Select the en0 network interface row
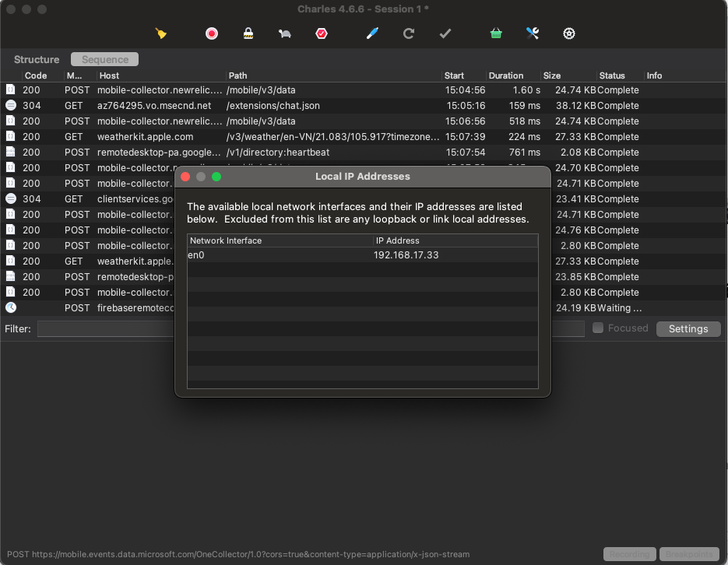Viewport: 728px width, 565px height. click(x=273, y=254)
